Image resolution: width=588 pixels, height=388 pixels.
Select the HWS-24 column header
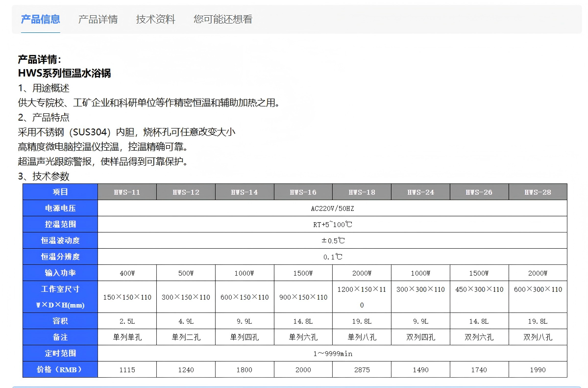coord(420,191)
